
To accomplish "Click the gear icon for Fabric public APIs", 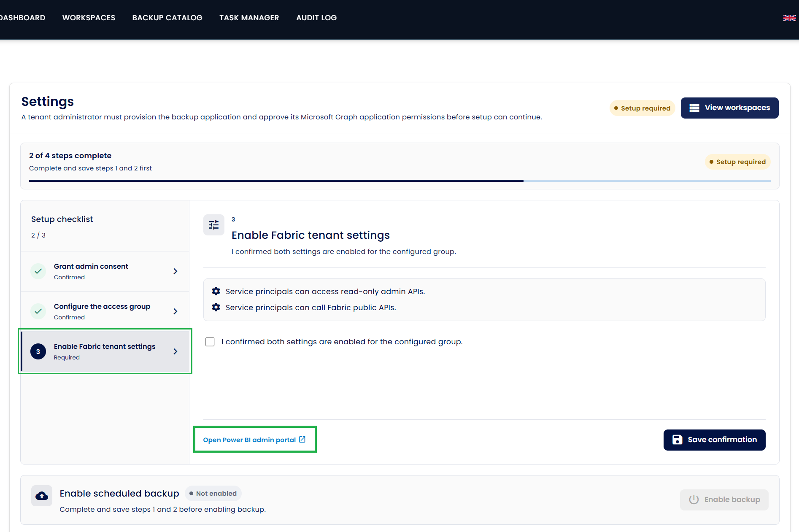I will pos(216,307).
